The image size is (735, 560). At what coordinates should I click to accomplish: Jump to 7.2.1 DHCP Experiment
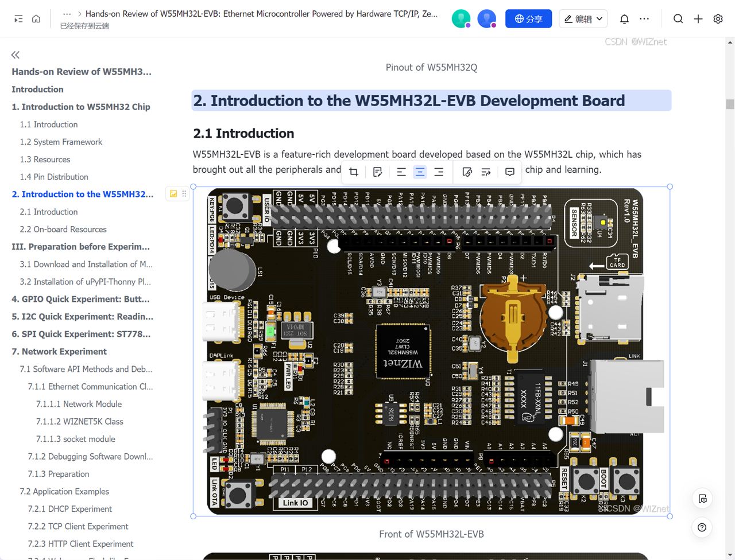point(70,509)
